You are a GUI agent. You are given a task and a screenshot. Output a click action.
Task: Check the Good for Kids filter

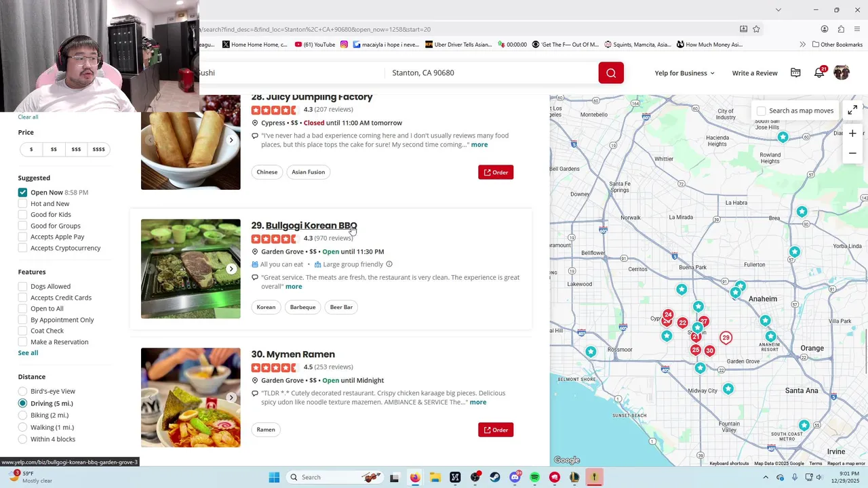click(22, 214)
